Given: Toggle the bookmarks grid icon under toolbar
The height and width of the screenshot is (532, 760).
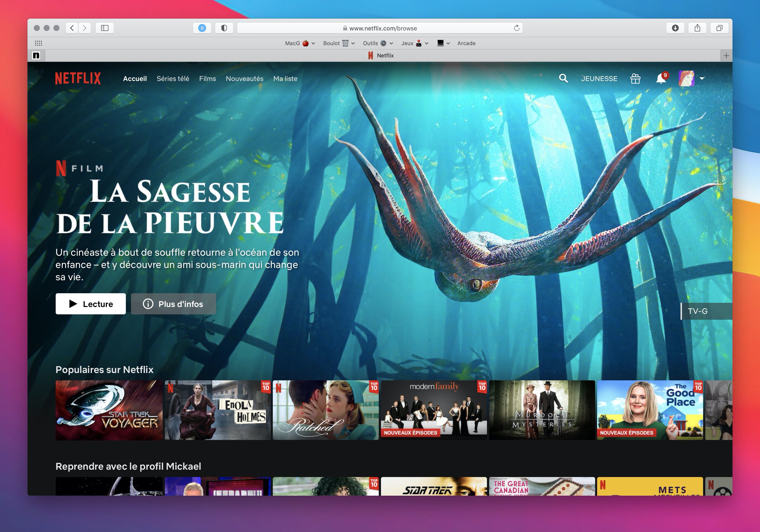Looking at the screenshot, I should tap(39, 43).
